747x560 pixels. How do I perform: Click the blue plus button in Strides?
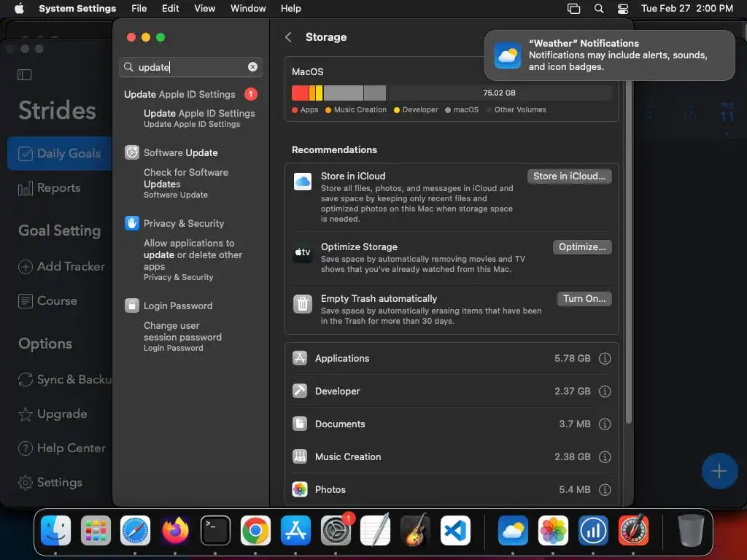coord(719,472)
